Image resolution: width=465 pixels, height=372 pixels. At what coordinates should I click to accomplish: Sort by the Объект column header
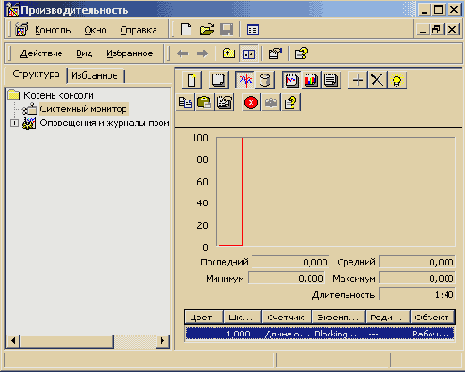point(433,317)
